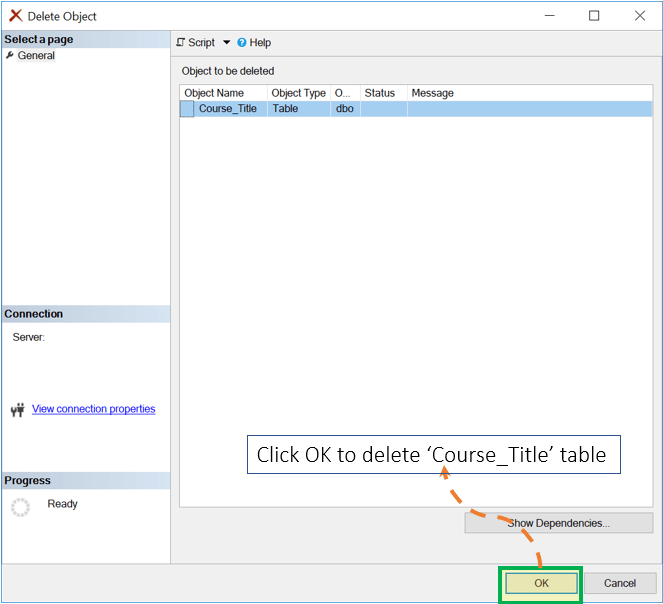Select the Course_Title object row
The height and width of the screenshot is (604, 663).
pos(228,109)
